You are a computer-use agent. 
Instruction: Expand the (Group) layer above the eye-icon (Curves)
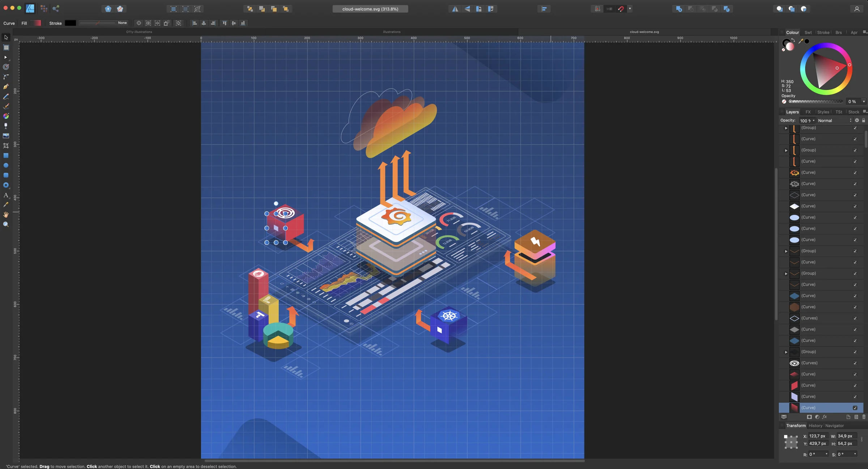[x=786, y=352]
